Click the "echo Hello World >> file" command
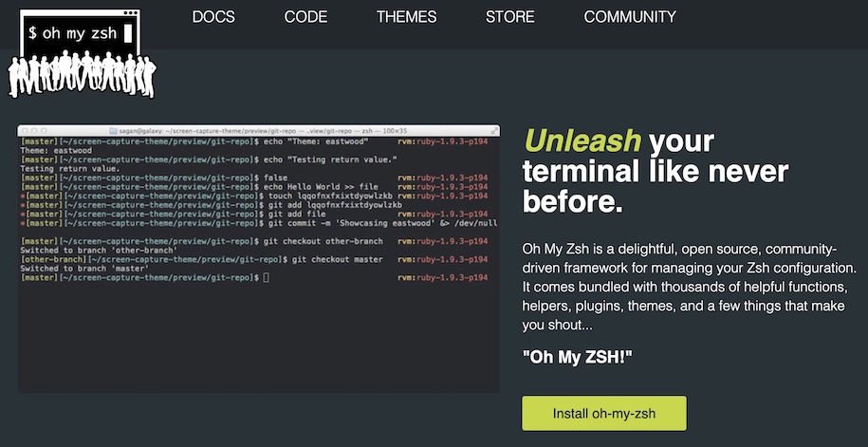The image size is (868, 447). 323,187
